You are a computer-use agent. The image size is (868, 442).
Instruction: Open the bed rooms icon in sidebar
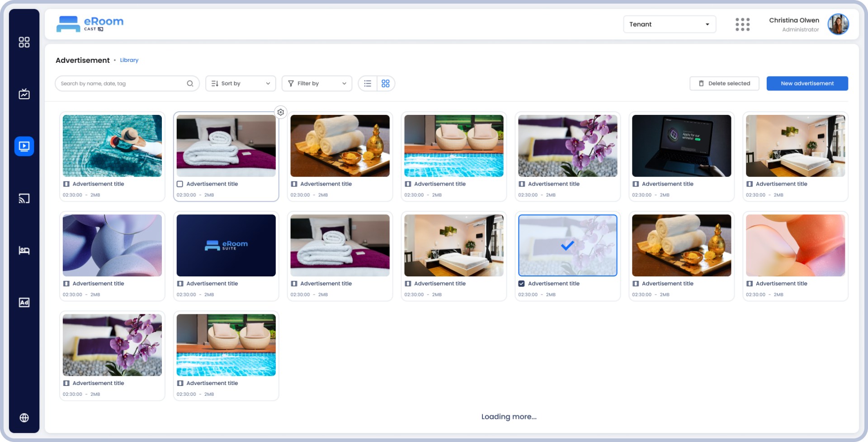click(24, 250)
